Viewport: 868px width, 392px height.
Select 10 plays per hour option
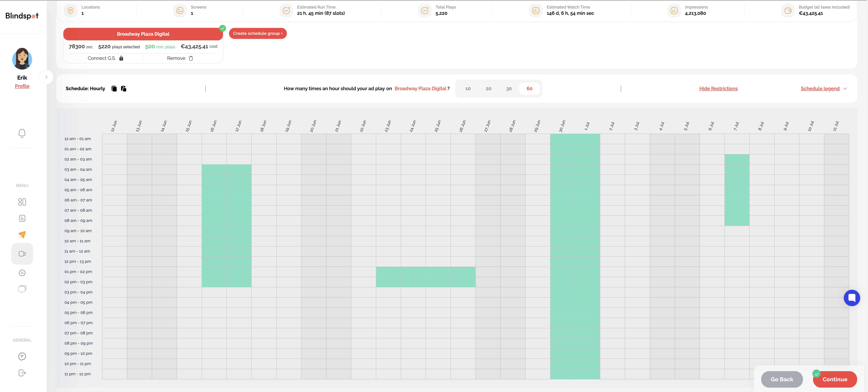pos(468,89)
